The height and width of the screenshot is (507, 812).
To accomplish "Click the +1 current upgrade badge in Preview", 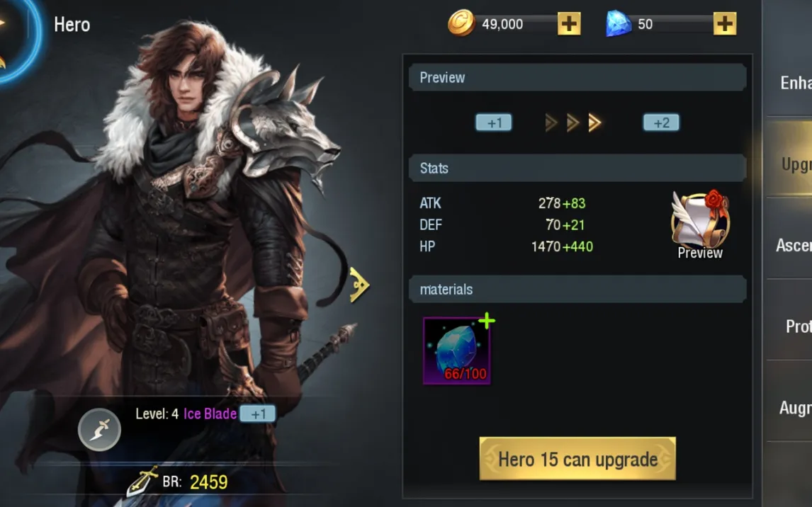I will (494, 123).
